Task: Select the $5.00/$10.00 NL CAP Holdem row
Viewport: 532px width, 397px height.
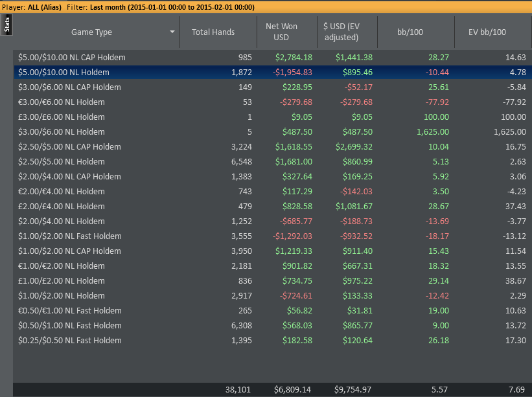Action: click(273, 58)
